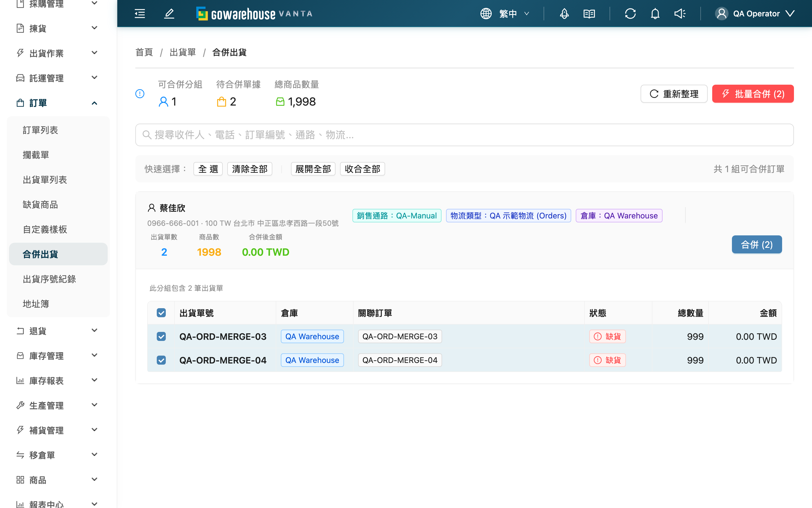Click the 揀貨 sidebar icon
The image size is (812, 508).
point(20,28)
